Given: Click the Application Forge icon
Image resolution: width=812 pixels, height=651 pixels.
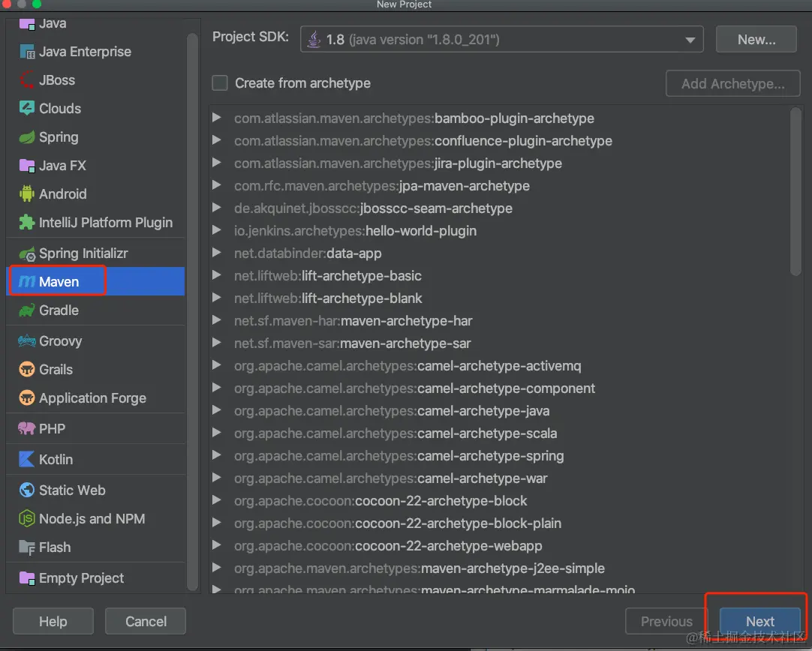Looking at the screenshot, I should pyautogui.click(x=26, y=397).
